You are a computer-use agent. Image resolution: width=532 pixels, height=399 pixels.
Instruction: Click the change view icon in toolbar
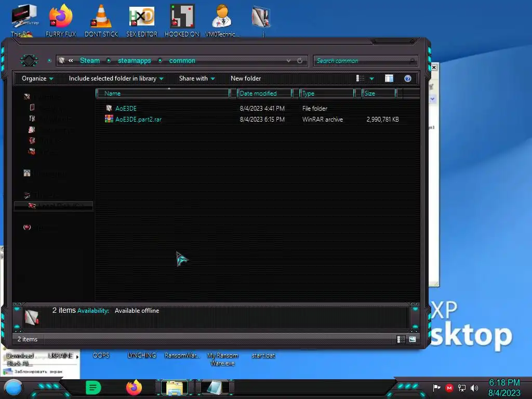pos(361,78)
